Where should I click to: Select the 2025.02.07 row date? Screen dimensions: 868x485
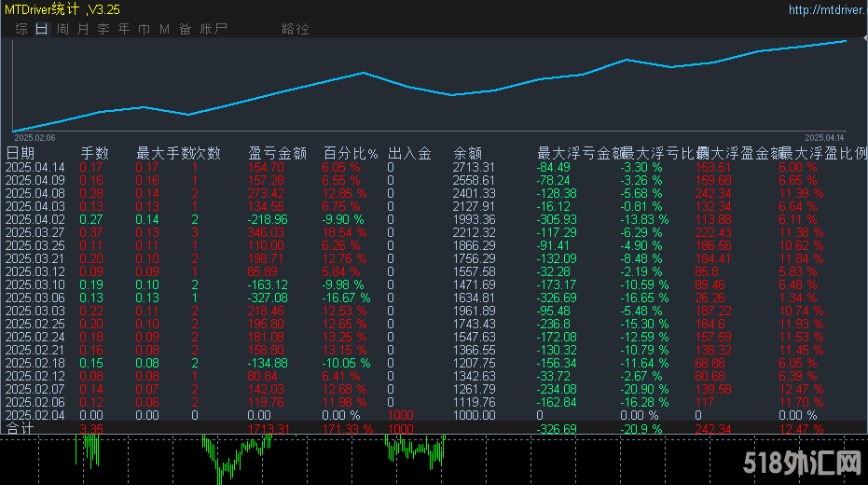click(34, 389)
